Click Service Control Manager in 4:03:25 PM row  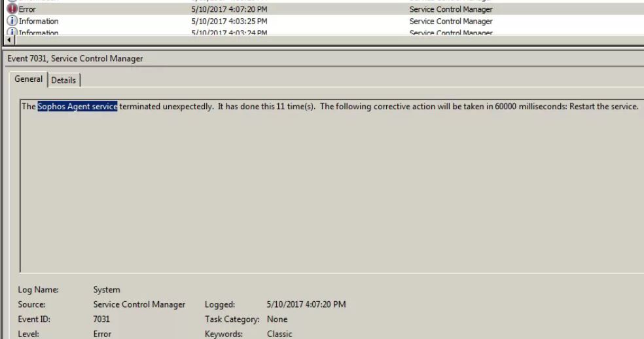pyautogui.click(x=451, y=21)
